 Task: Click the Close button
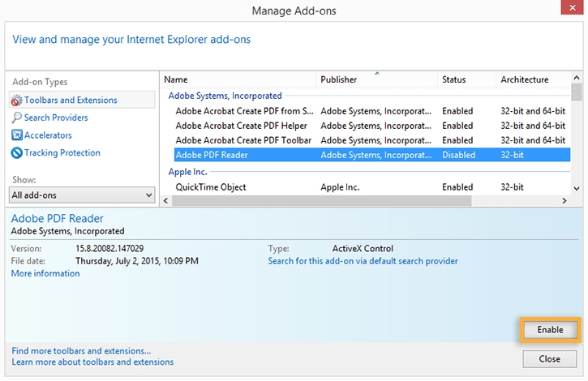(x=550, y=358)
